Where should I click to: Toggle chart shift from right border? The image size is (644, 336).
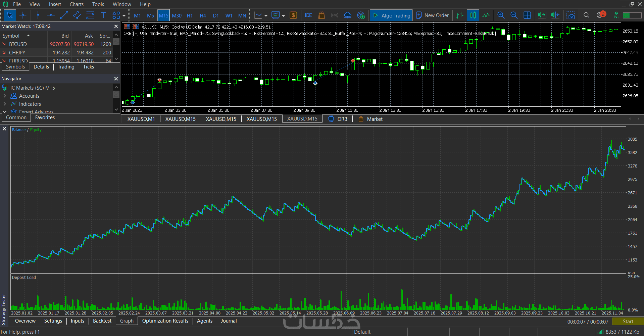tap(555, 15)
